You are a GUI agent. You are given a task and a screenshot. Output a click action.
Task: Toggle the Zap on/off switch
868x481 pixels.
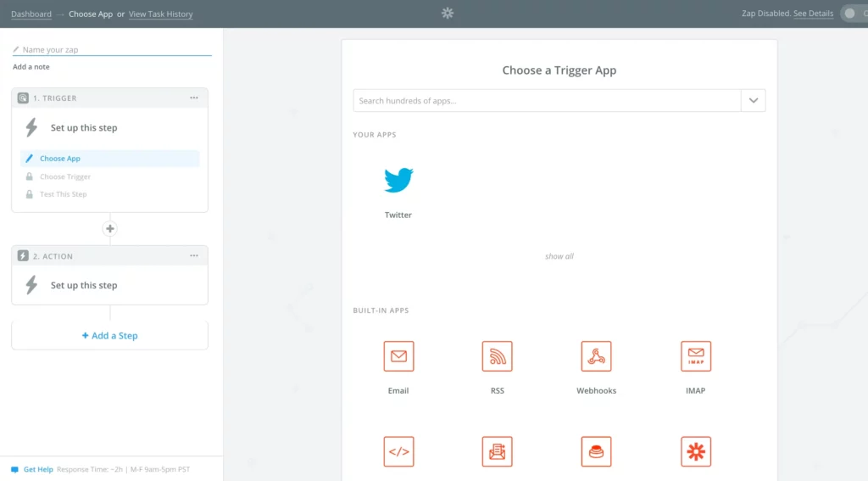pyautogui.click(x=854, y=14)
